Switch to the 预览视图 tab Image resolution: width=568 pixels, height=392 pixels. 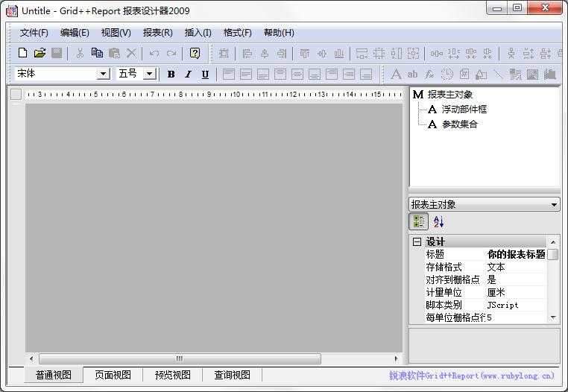[x=172, y=375]
